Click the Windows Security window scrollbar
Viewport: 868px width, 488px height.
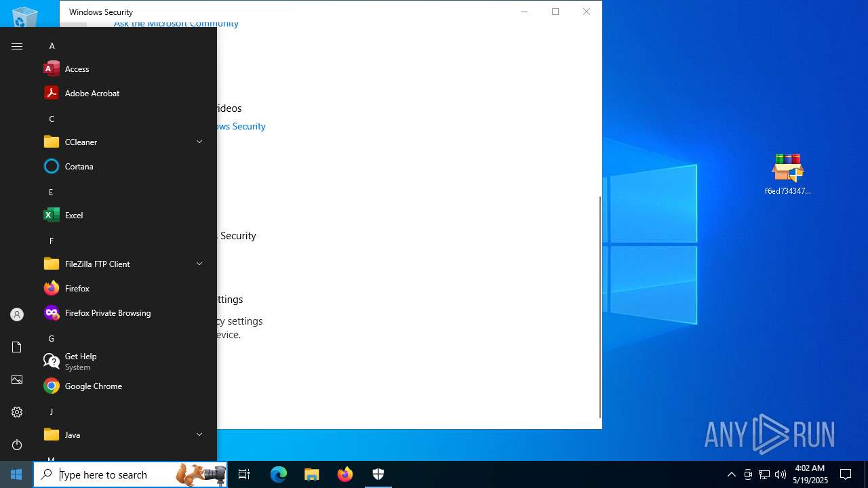tap(599, 307)
